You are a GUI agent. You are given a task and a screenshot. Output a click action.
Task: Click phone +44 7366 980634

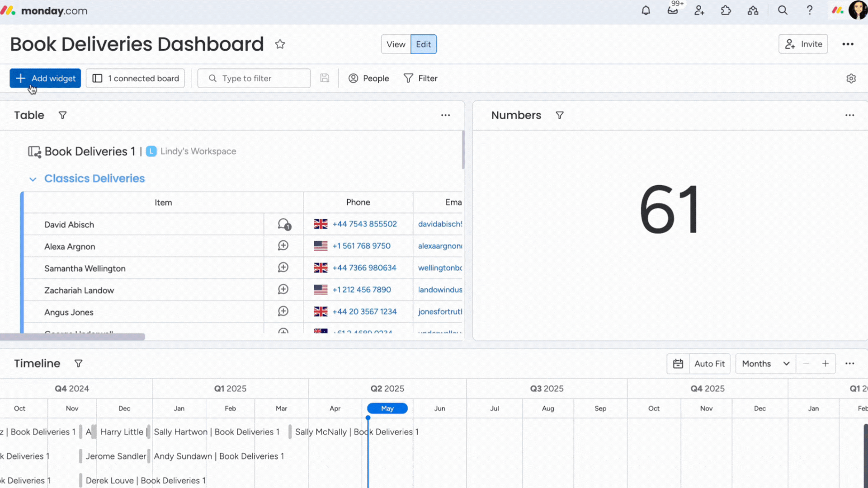pyautogui.click(x=364, y=267)
